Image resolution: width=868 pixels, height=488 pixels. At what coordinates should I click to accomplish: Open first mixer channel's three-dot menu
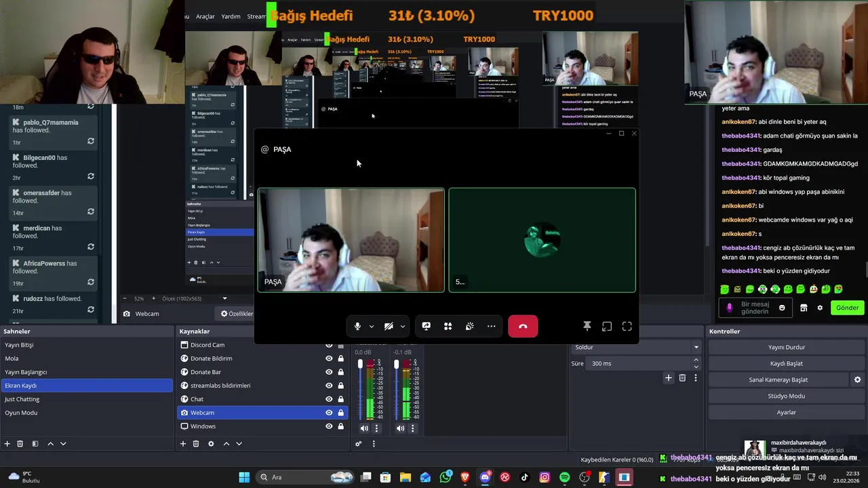(376, 428)
